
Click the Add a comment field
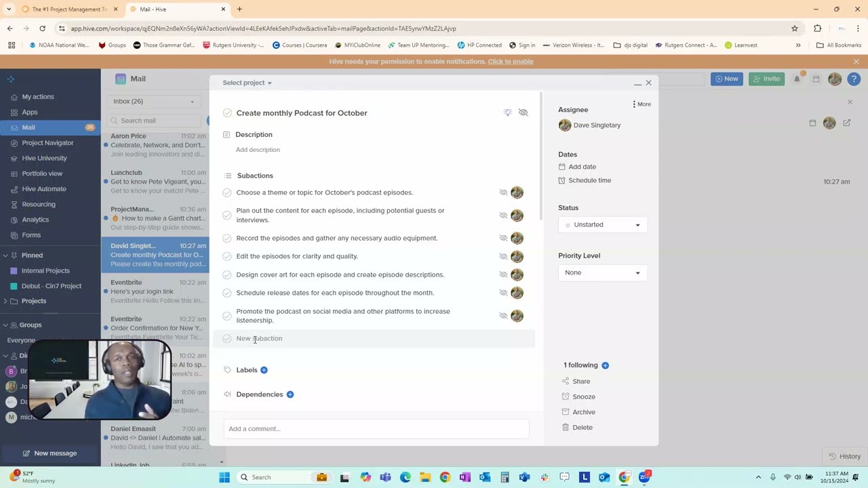(x=376, y=429)
